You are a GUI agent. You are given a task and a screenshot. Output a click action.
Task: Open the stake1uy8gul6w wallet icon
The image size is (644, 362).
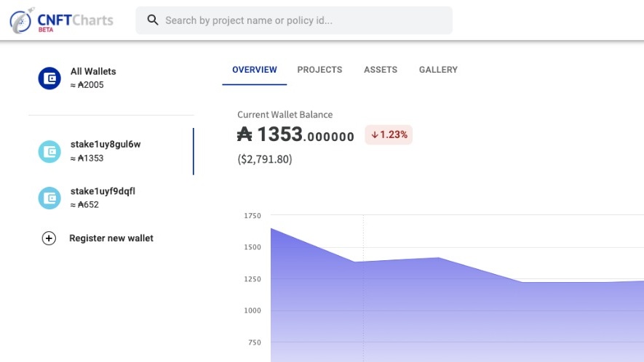(49, 151)
